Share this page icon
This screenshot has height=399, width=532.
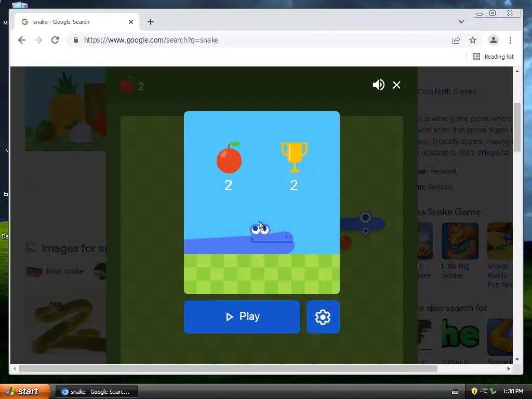456,40
